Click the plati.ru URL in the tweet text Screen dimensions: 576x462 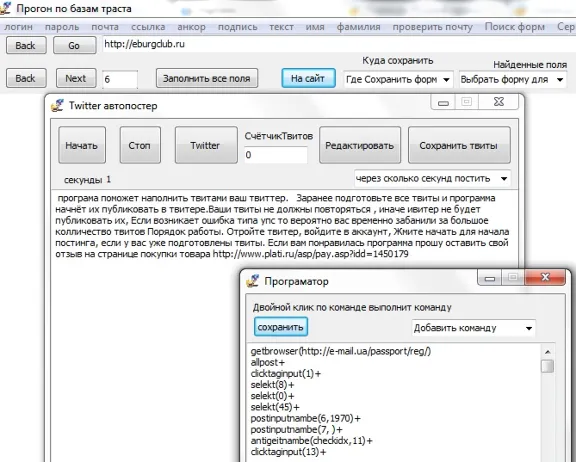(310, 254)
